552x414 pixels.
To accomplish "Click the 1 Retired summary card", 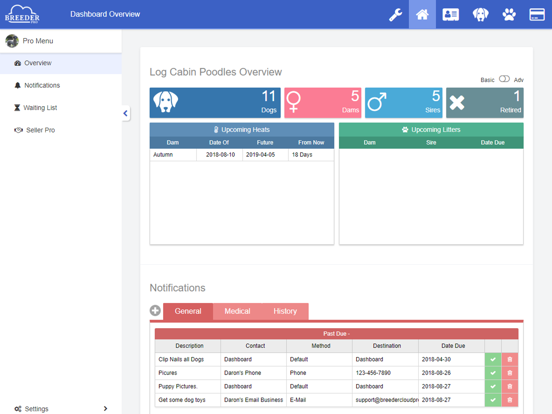I will 485,103.
